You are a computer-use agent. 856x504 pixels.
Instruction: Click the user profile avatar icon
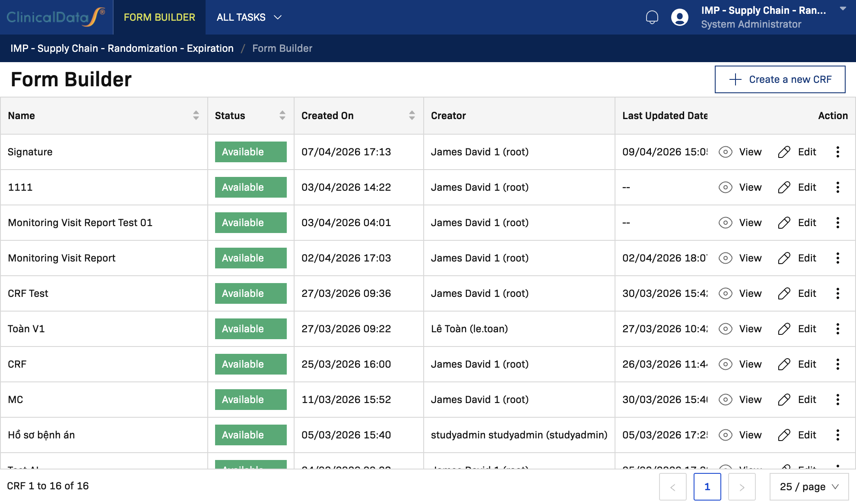click(679, 17)
